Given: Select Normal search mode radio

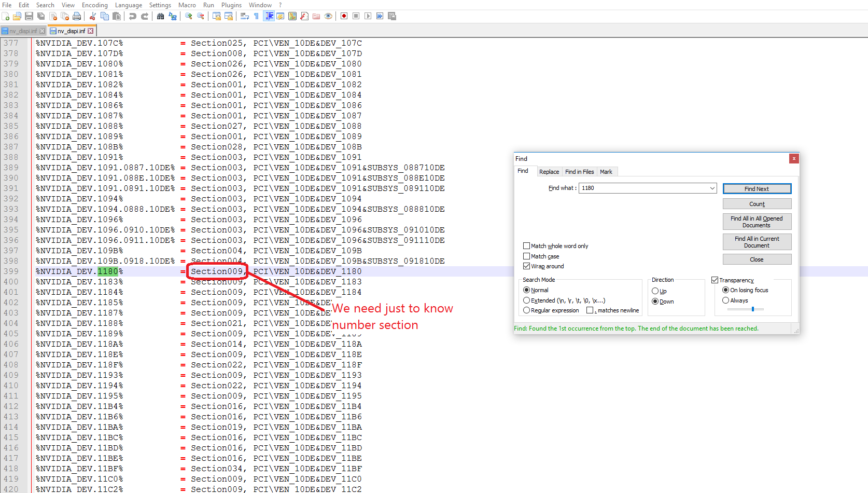Looking at the screenshot, I should (526, 290).
